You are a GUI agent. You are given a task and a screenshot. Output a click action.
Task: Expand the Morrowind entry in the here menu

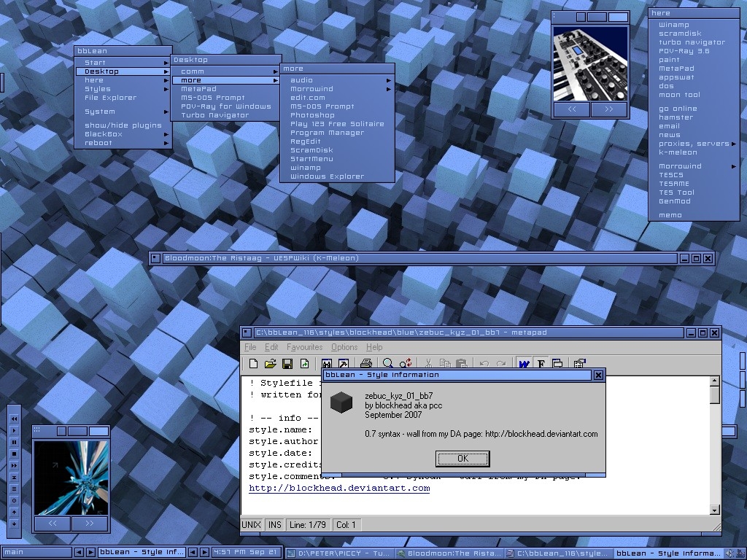[694, 166]
